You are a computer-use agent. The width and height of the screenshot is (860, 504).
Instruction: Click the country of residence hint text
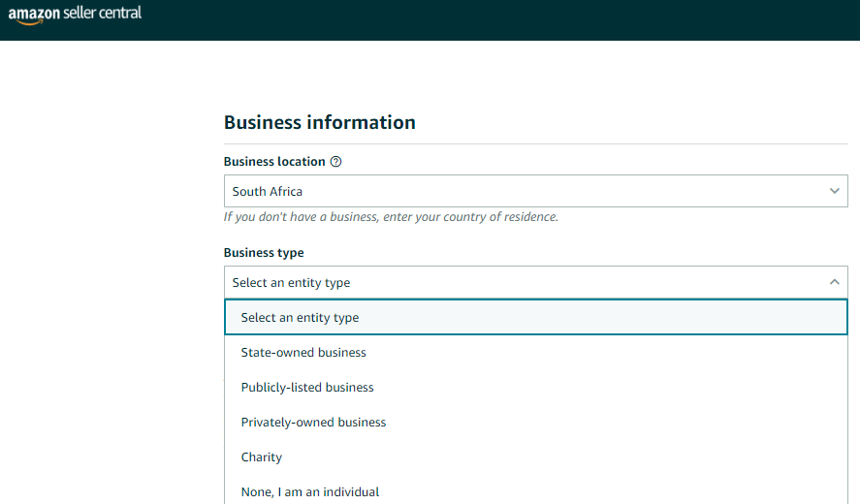(x=391, y=217)
